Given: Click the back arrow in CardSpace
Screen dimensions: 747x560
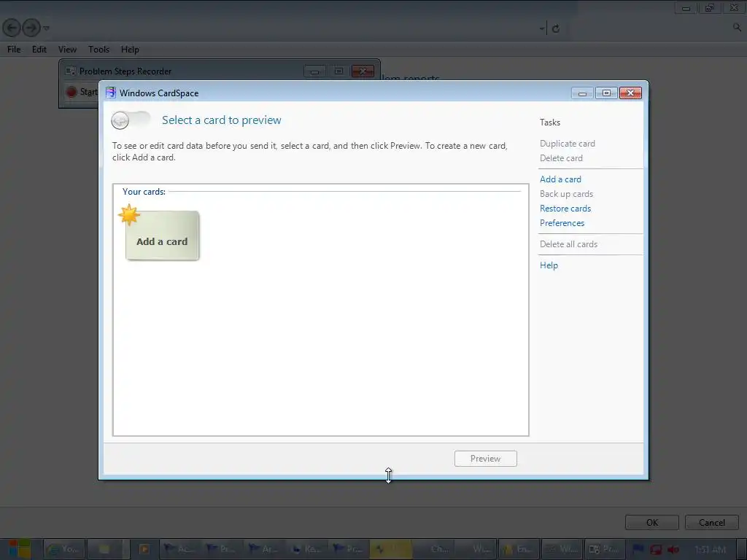Looking at the screenshot, I should pos(120,120).
